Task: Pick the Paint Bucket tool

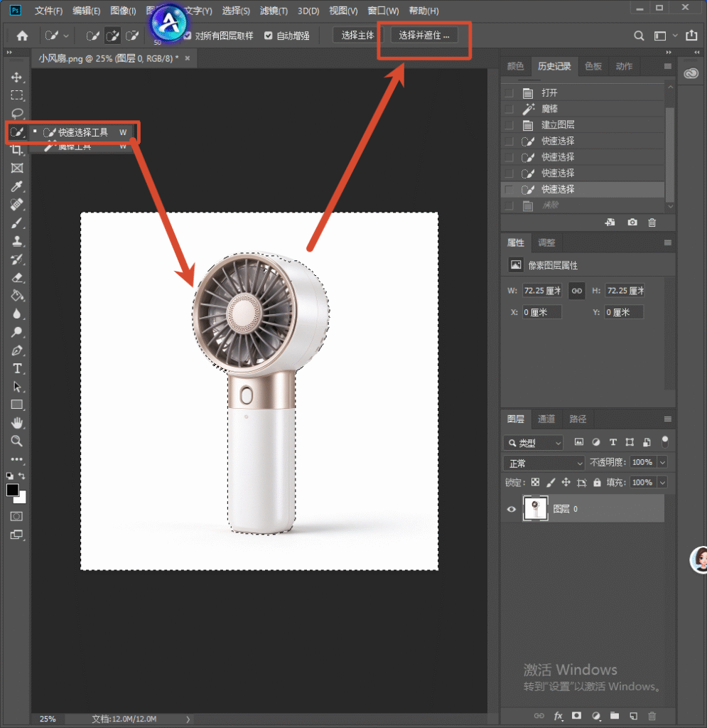Action: click(x=17, y=296)
